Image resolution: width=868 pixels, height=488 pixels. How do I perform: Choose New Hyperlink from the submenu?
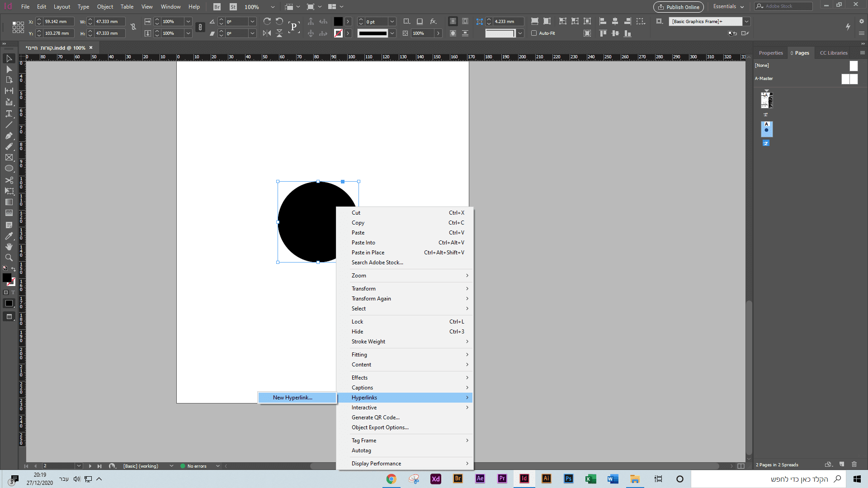pos(292,398)
